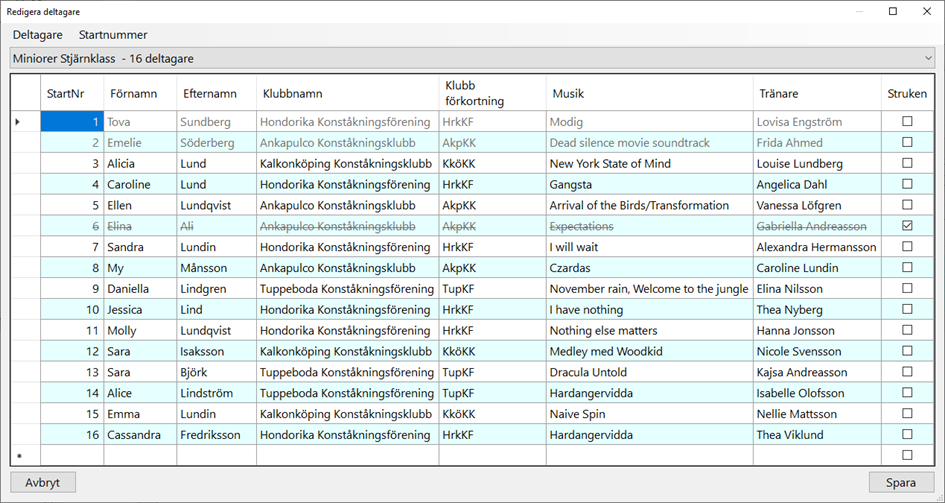Click the Klubbnamn cell for Alicia Lund
Viewport: 945px width, 503px height.
pos(346,164)
